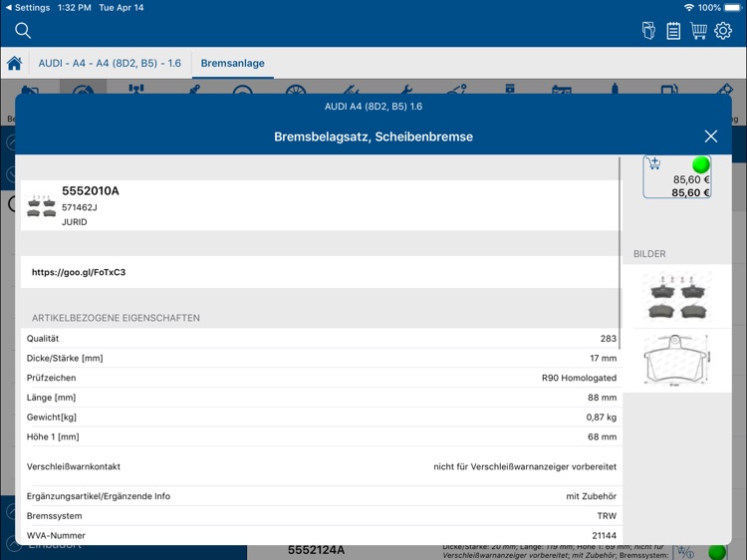The image size is (747, 560).
Task: Click the Bilder section heading
Action: pos(649,254)
